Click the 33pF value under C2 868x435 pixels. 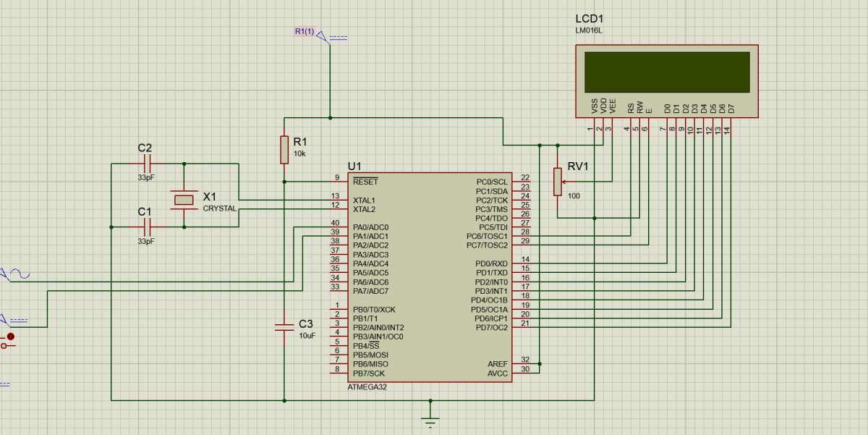click(x=145, y=177)
